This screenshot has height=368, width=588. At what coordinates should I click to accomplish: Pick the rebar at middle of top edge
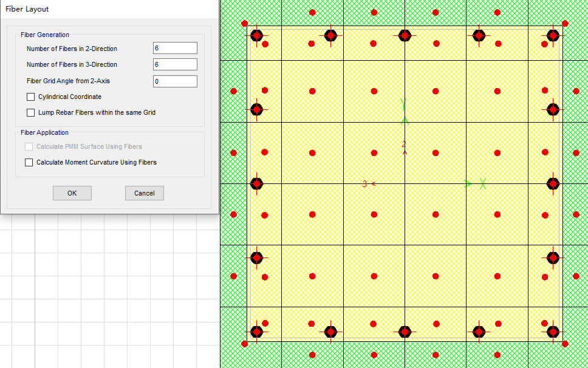[405, 36]
